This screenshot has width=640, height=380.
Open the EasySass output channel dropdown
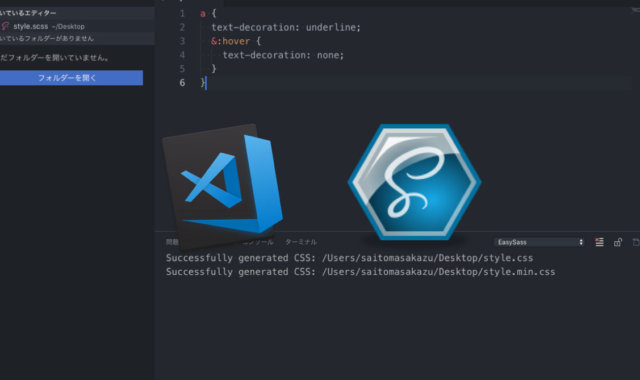click(x=539, y=242)
